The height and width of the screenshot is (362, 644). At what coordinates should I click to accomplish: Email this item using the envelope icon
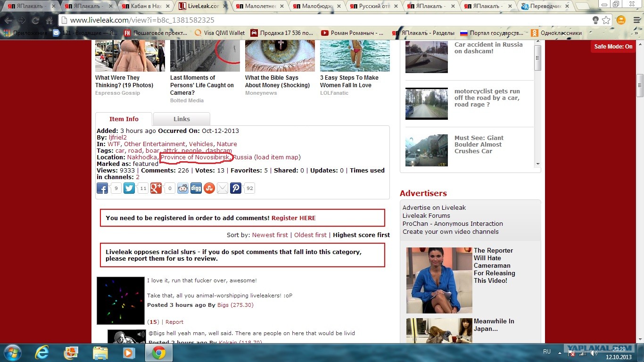tap(223, 189)
